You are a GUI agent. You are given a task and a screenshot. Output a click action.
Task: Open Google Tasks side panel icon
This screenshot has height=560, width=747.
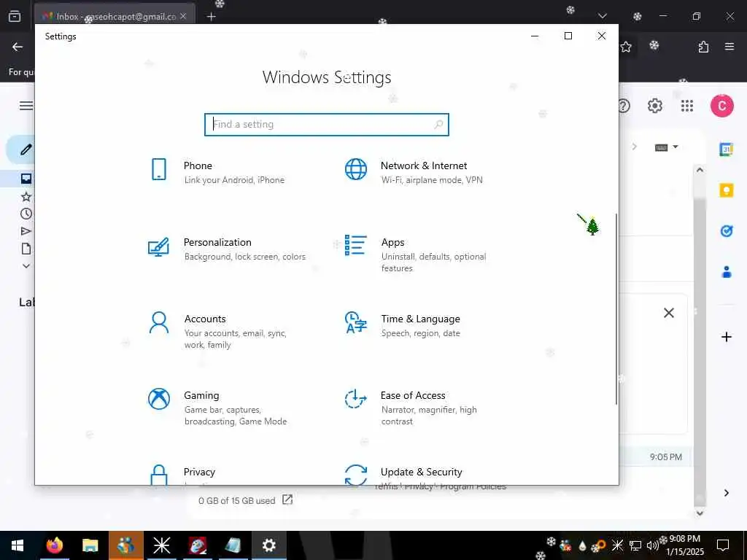(727, 231)
